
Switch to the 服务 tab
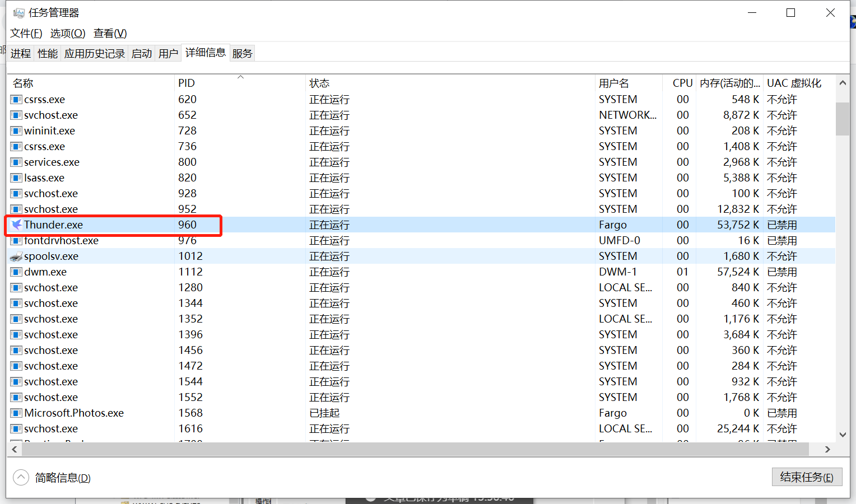pyautogui.click(x=242, y=53)
